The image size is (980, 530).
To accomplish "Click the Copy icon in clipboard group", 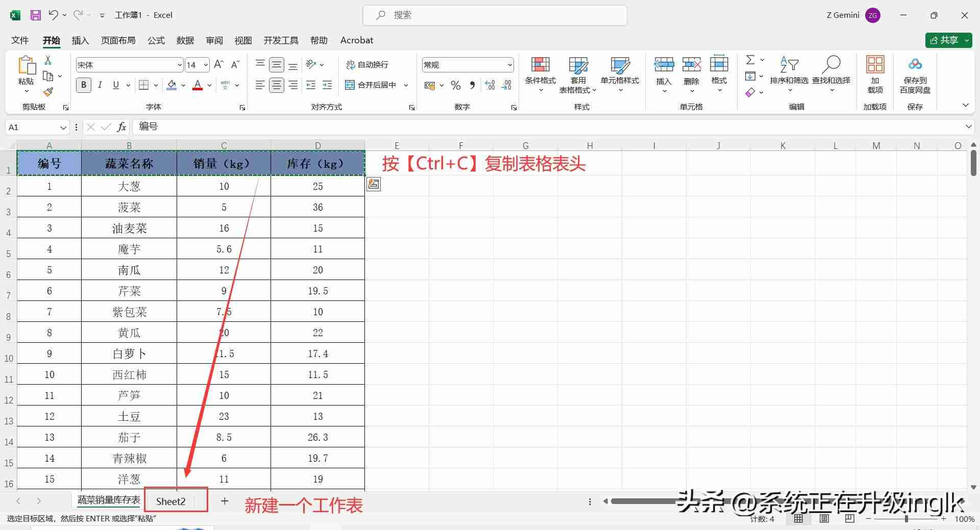I will [48, 76].
